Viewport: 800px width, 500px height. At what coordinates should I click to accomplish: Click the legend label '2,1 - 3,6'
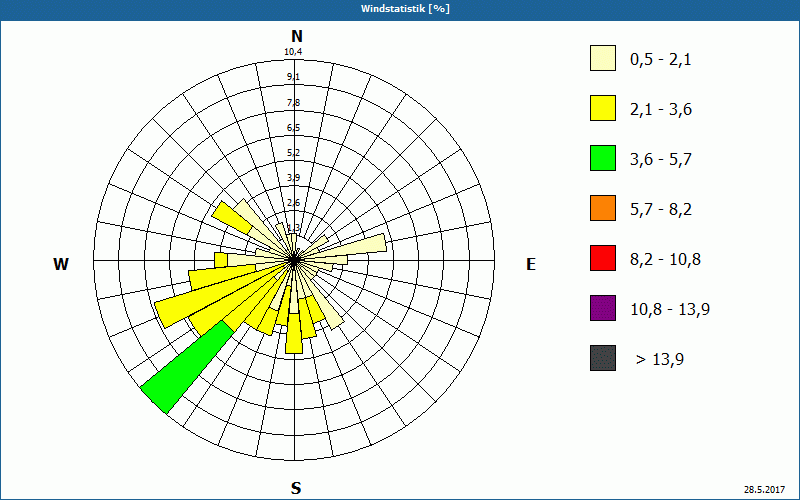(x=661, y=110)
